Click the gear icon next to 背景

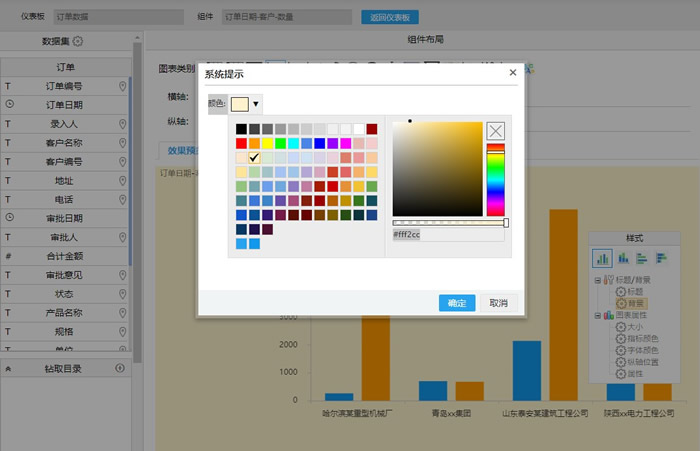tap(620, 302)
